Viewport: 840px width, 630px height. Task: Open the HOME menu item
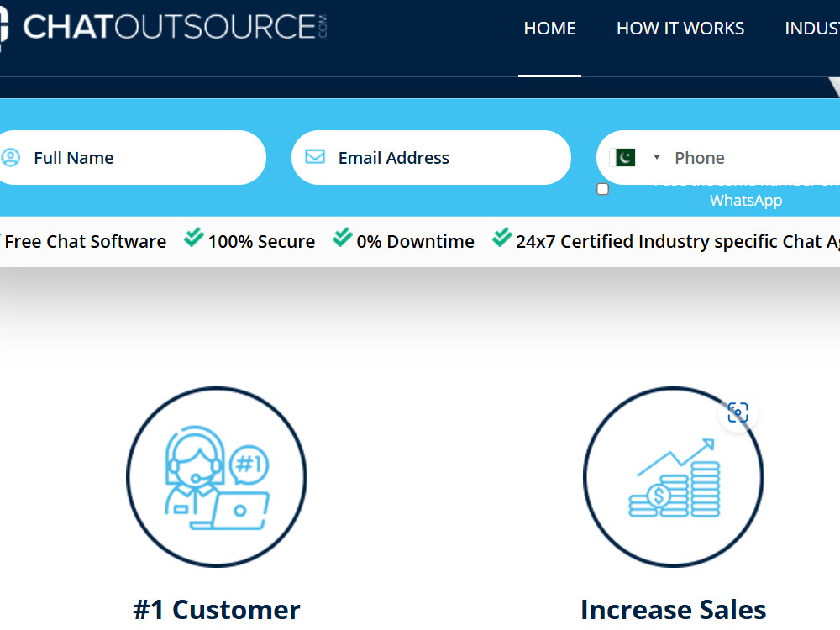[549, 29]
